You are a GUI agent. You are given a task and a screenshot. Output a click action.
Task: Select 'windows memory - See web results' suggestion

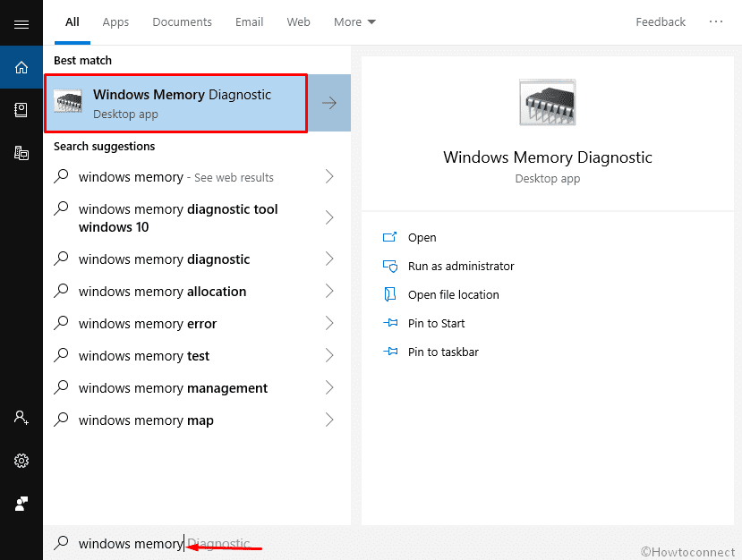pos(197,176)
